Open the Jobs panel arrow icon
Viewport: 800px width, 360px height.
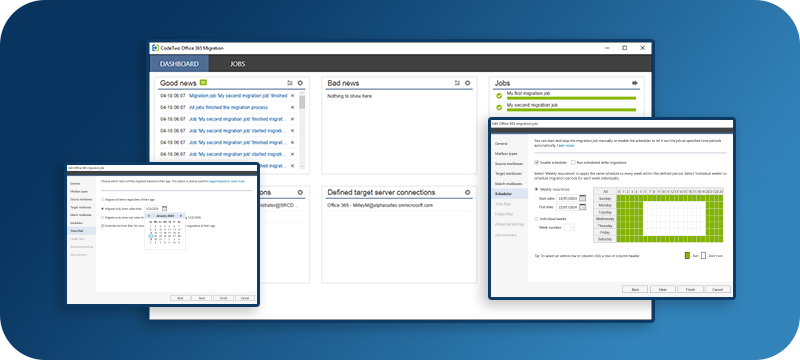(635, 83)
